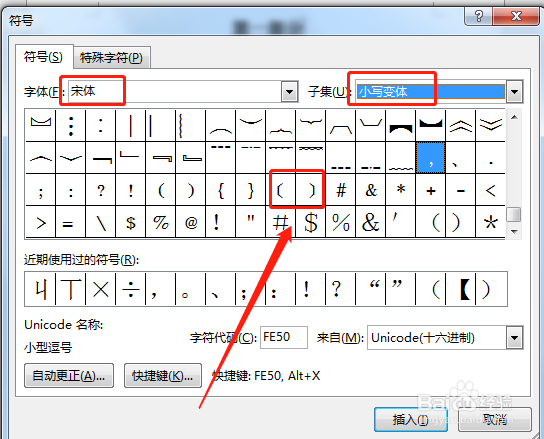Click the 自动更正(A)... button
Screen dimensions: 544x439
coord(69,375)
